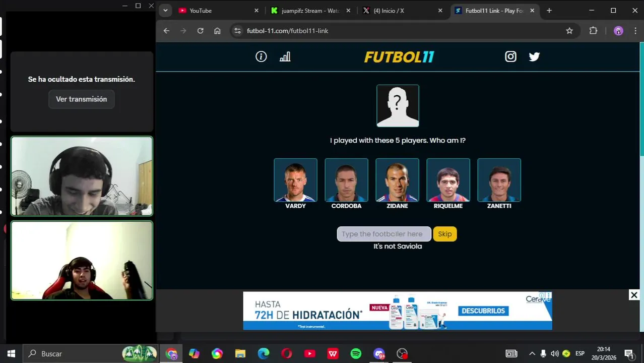644x363 pixels.
Task: Open Futbol11 Instagram page icon
Action: pyautogui.click(x=510, y=57)
